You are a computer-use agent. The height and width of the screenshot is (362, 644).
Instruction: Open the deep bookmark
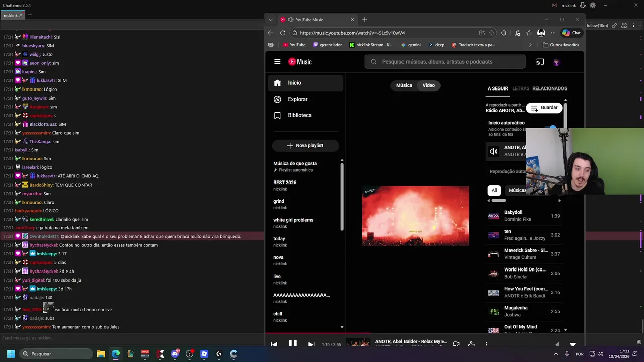[x=436, y=45]
